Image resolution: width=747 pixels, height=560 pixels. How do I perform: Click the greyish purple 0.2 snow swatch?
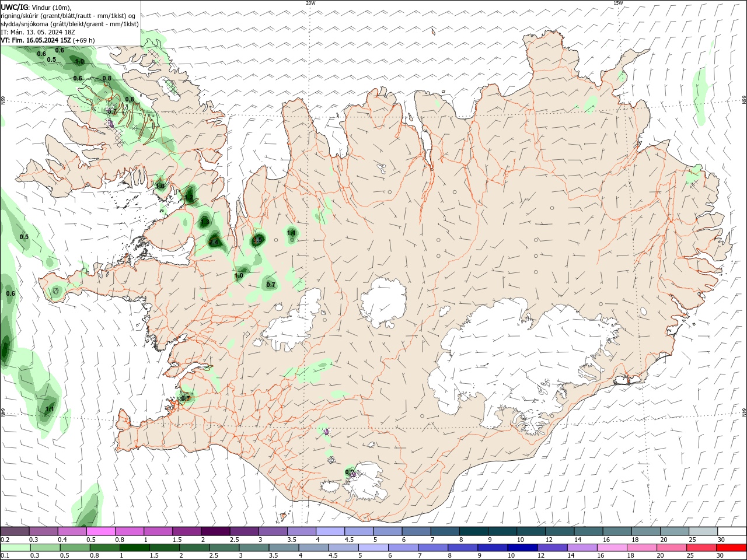[15, 531]
